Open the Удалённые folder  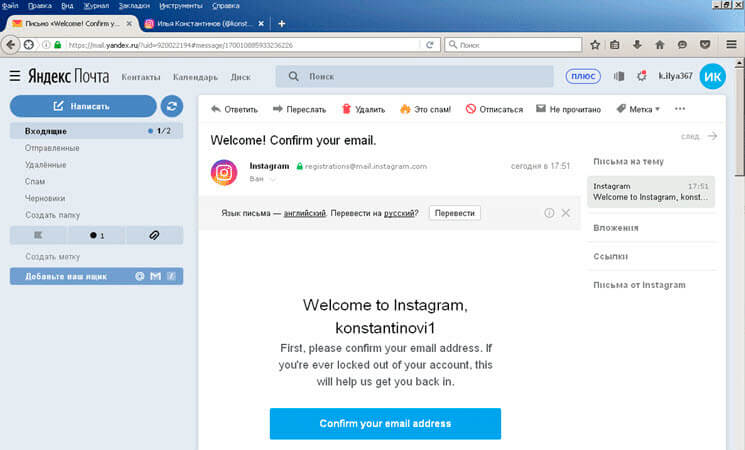point(46,164)
